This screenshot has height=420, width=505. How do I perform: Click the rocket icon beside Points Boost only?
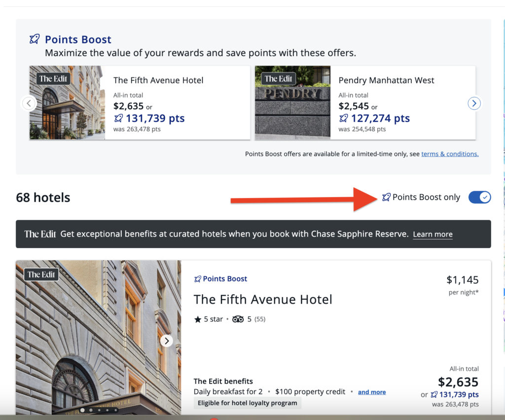point(386,197)
